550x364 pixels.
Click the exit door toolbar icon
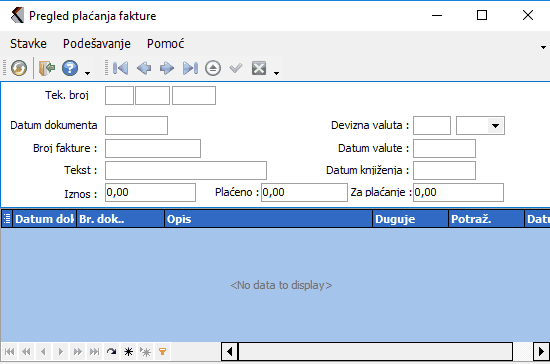coord(47,68)
